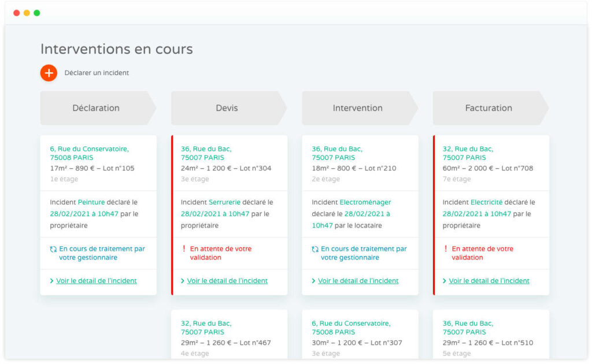Click '30m² – 1 200 € – Lot n°307' text
This screenshot has width=592, height=364.
pos(357,343)
